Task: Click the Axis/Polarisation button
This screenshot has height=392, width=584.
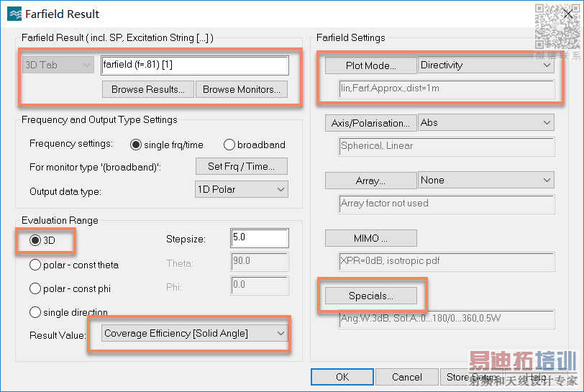Action: 370,123
